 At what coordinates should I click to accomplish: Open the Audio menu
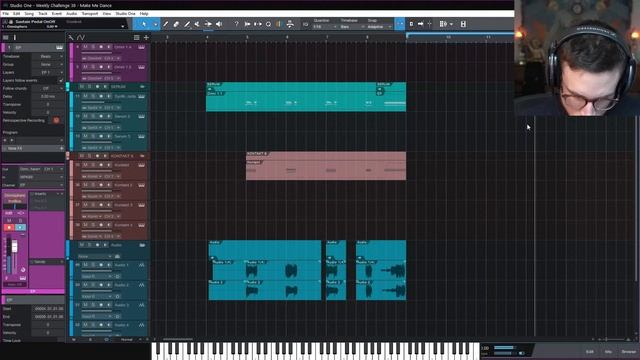tap(71, 13)
